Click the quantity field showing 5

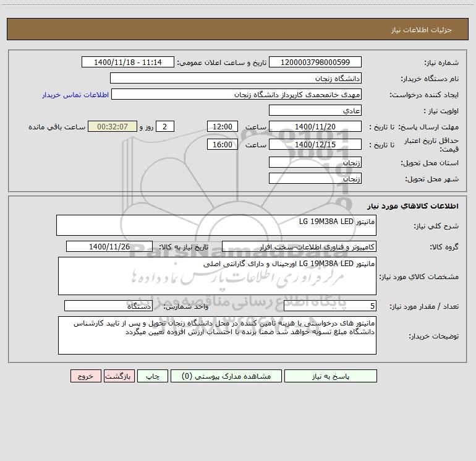tap(330, 306)
